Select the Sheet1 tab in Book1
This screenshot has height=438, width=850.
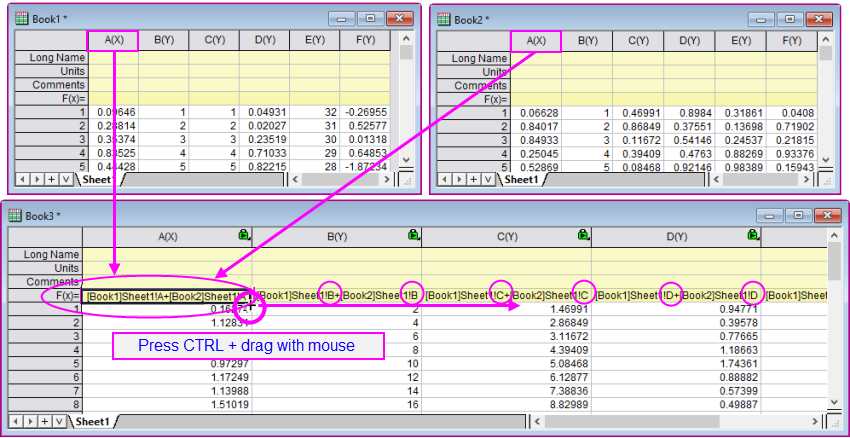(x=96, y=179)
